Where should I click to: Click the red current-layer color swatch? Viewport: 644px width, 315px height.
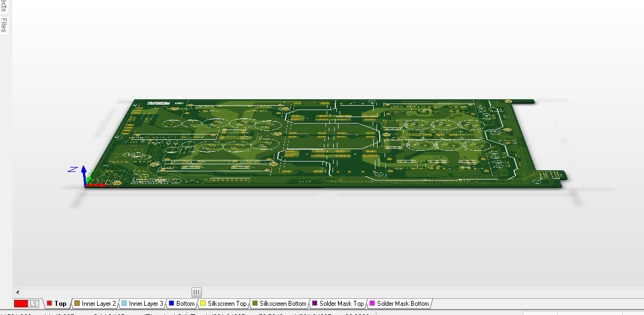[21, 304]
